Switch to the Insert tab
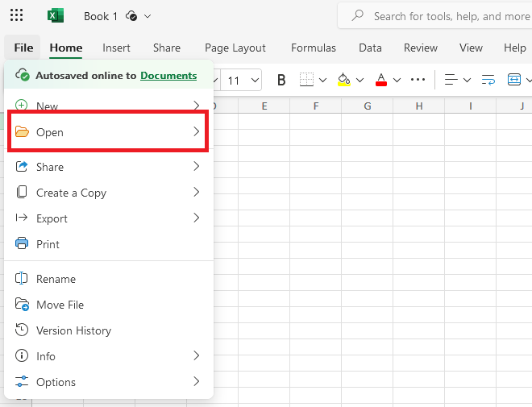This screenshot has width=532, height=407. [x=116, y=48]
